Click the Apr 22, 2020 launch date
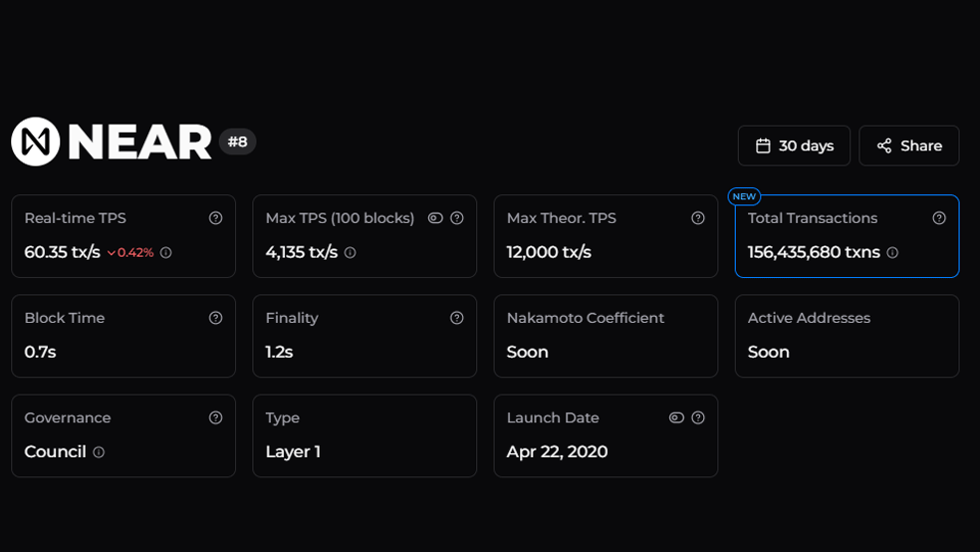The image size is (980, 552). [557, 452]
